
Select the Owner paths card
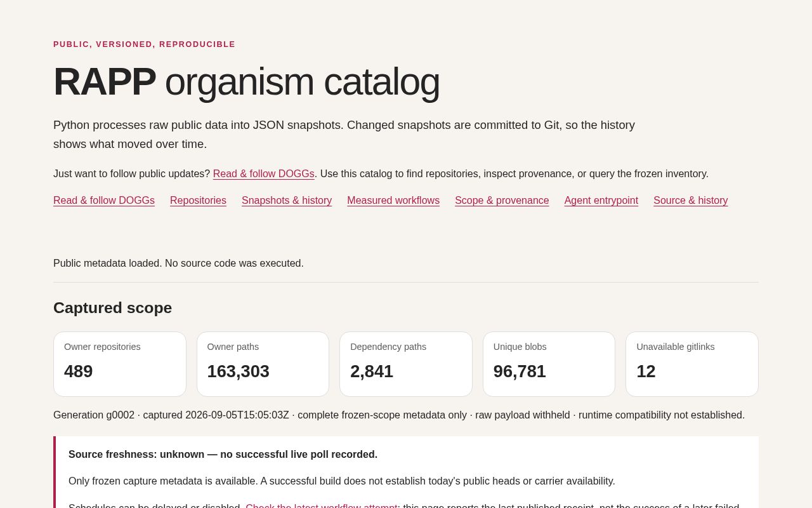point(263,364)
